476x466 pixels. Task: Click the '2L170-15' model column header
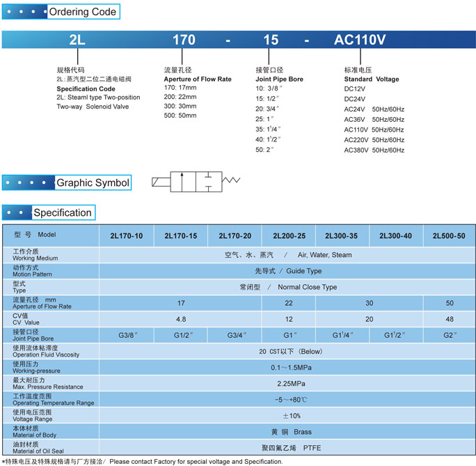click(181, 235)
